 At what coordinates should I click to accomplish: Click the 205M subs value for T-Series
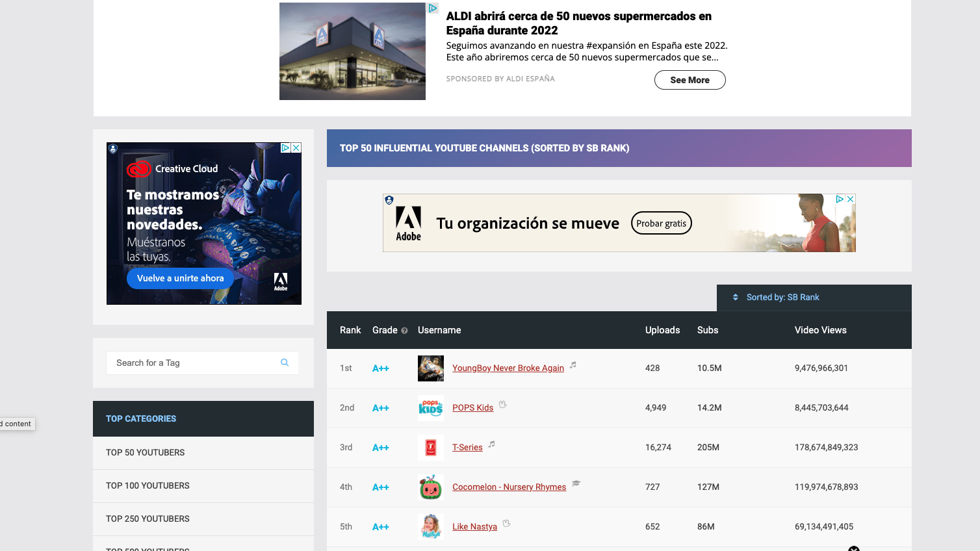click(x=708, y=448)
